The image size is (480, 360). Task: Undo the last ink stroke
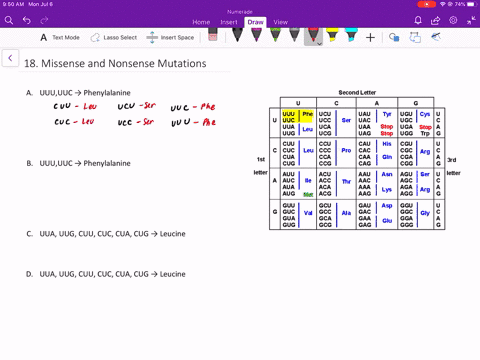27,21
